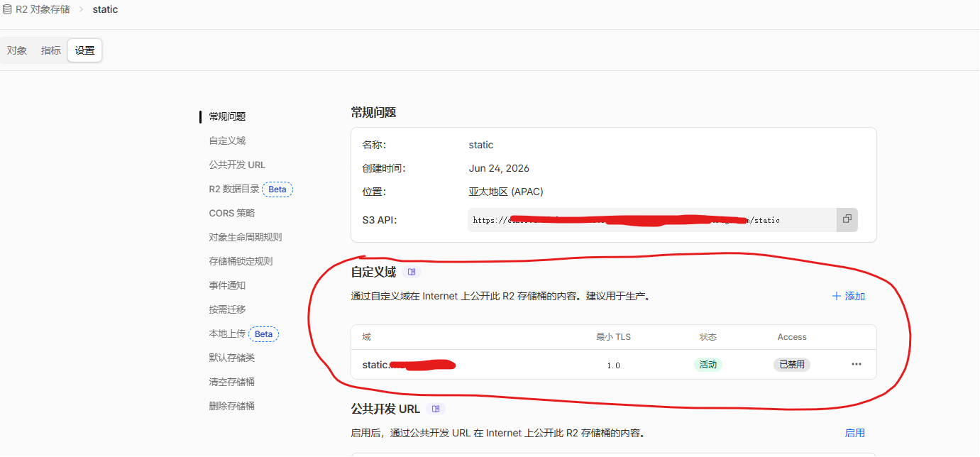The width and height of the screenshot is (980, 457).
Task: Open R2 数据目录 sidebar item
Action: (234, 189)
